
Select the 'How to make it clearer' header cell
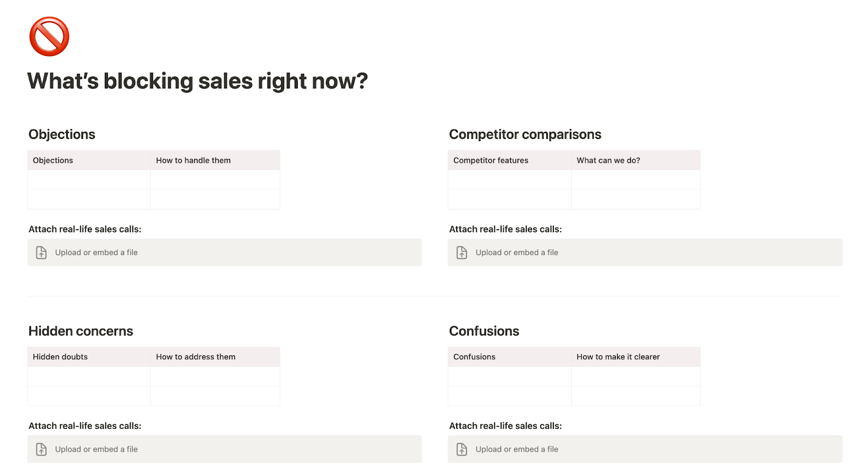pos(636,357)
